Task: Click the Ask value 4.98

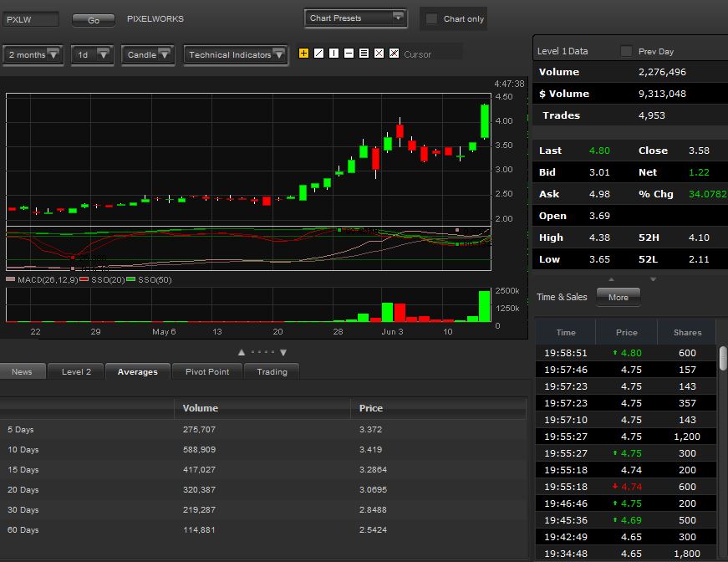Action: (x=599, y=194)
